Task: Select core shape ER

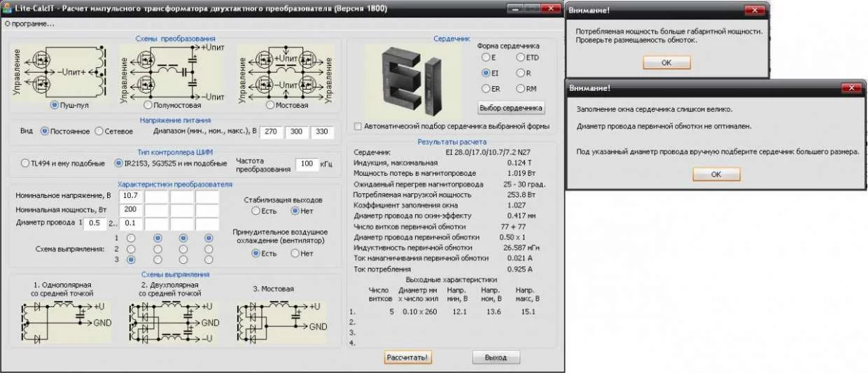Action: (485, 89)
